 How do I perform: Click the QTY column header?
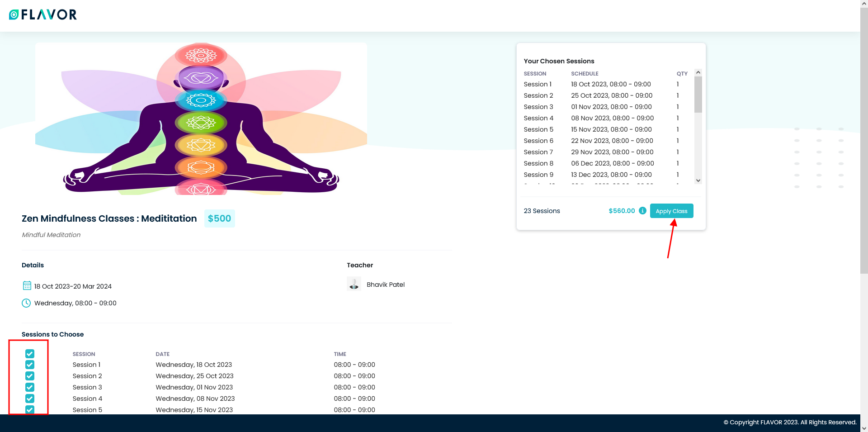682,74
